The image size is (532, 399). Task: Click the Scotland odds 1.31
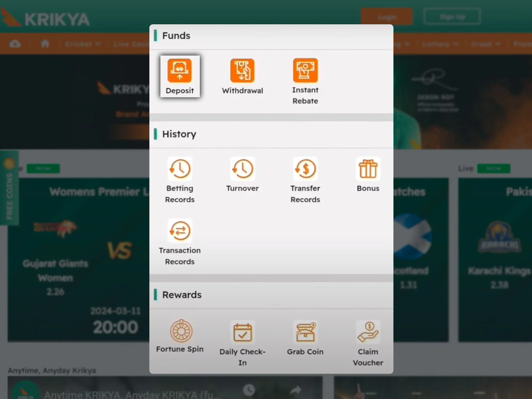(408, 285)
